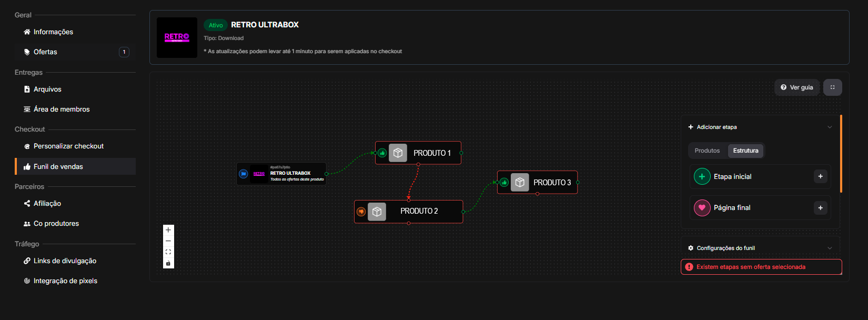
Task: Click the tag icon beside Ofertas
Action: click(x=27, y=52)
